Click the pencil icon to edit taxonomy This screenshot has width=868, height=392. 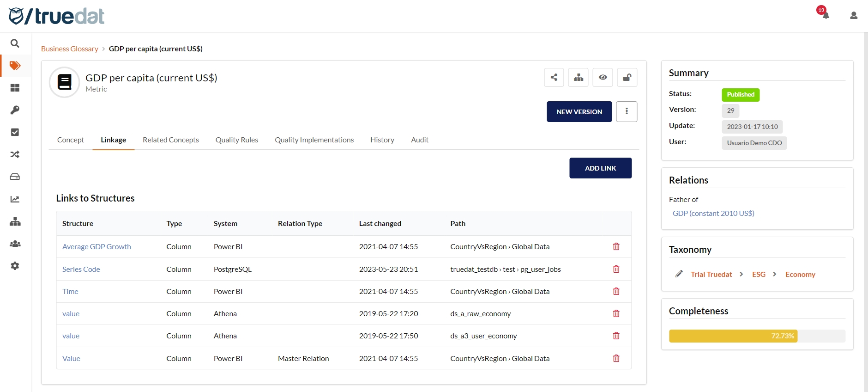[x=679, y=274]
